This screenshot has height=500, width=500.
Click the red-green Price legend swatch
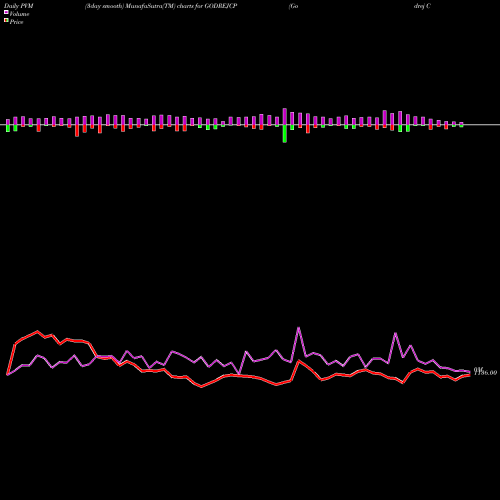click(x=6, y=21)
